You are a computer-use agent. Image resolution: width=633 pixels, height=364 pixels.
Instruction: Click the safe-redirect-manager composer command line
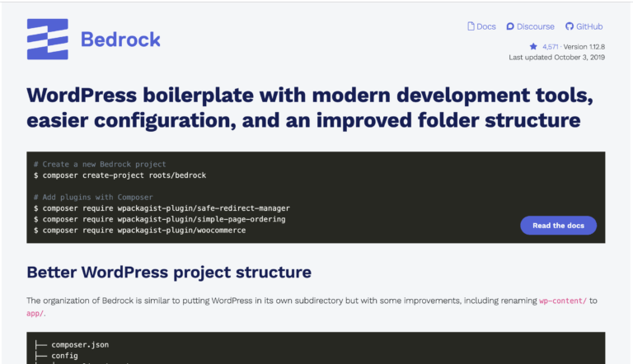click(162, 208)
